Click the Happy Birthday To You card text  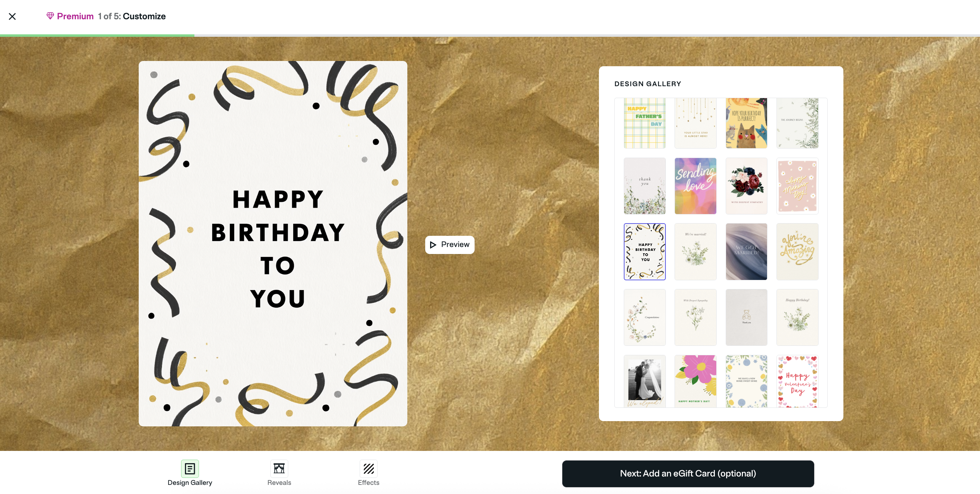278,248
